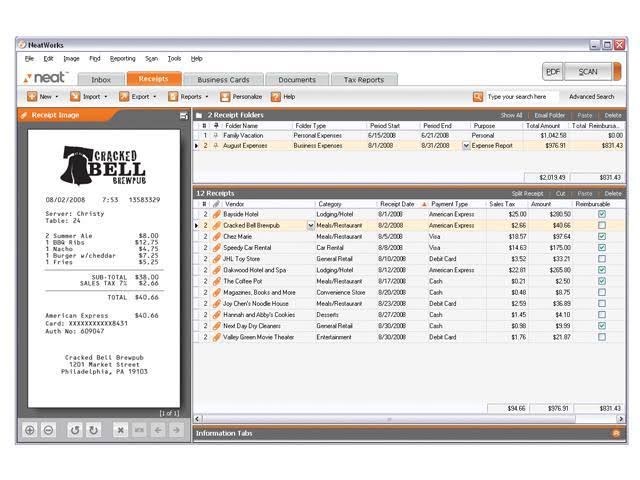Open Cracked Bell Brewpub vendor dropdown
The height and width of the screenshot is (480, 640).
coord(311,225)
